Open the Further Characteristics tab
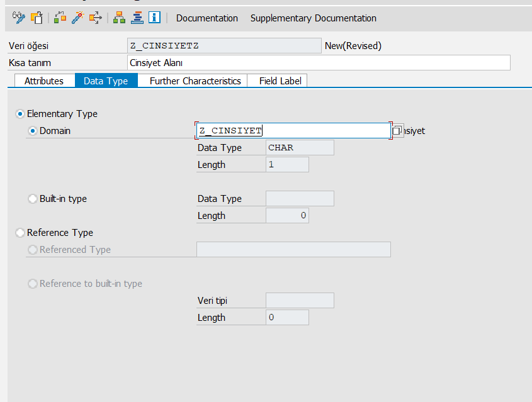 (x=195, y=81)
